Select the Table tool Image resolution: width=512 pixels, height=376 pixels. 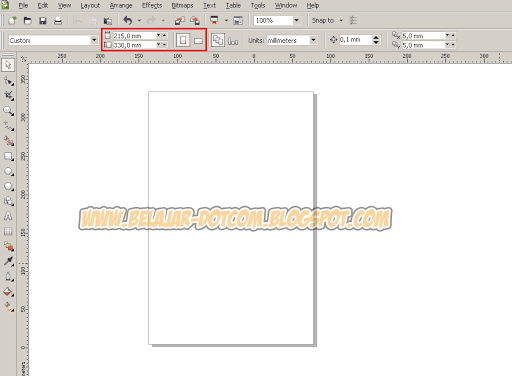click(x=8, y=231)
